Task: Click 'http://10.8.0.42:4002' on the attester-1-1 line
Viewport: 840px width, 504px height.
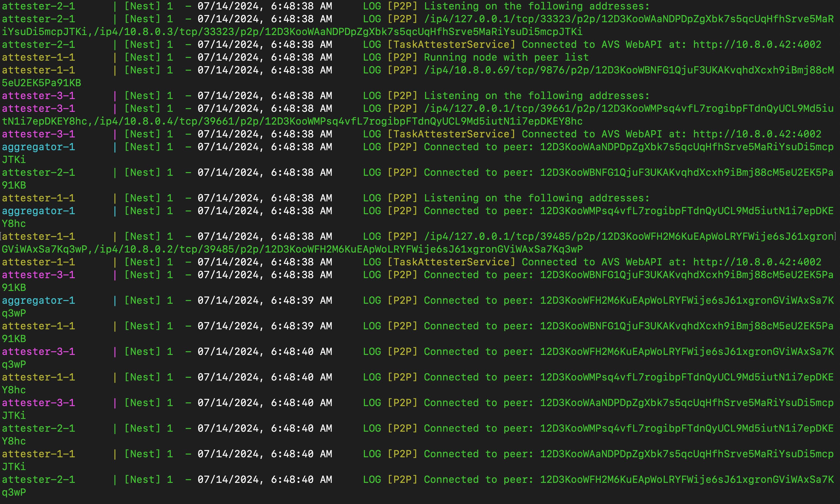Action: point(757,262)
